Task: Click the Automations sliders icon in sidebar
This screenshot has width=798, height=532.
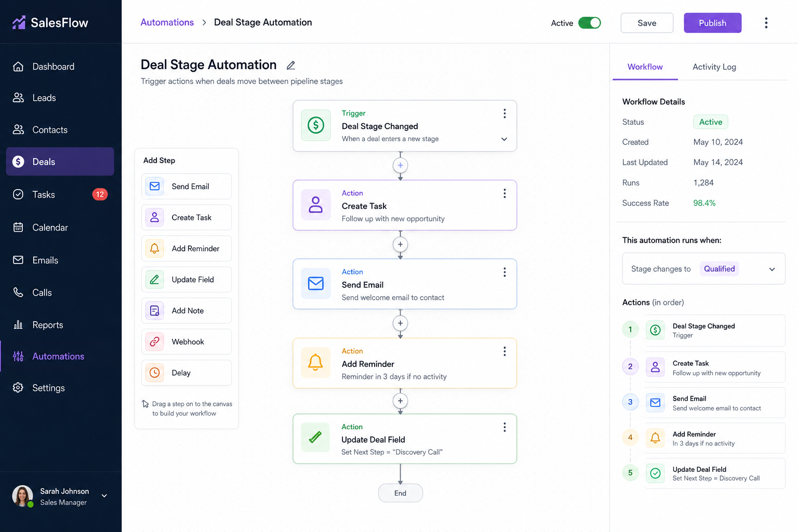Action: (18, 356)
